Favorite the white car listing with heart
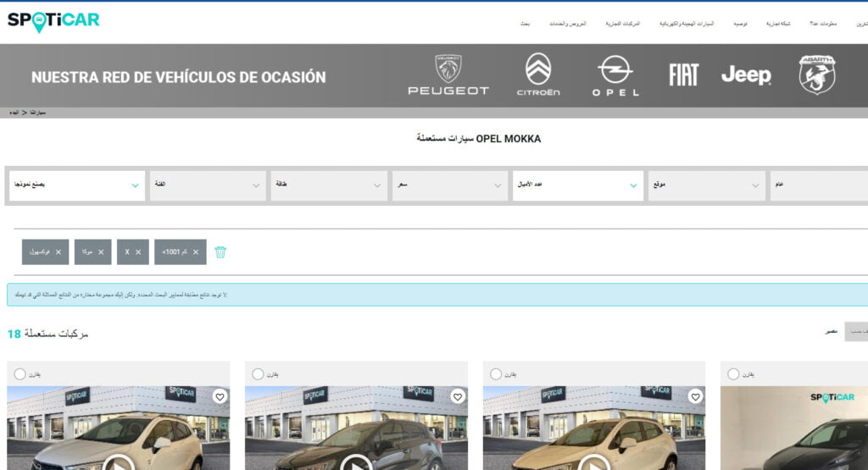Image resolution: width=868 pixels, height=470 pixels. pos(220,396)
